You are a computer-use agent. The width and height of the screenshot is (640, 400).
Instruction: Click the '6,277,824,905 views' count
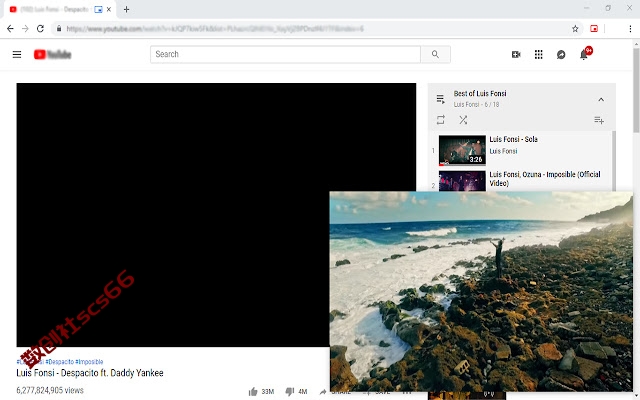[x=50, y=390]
